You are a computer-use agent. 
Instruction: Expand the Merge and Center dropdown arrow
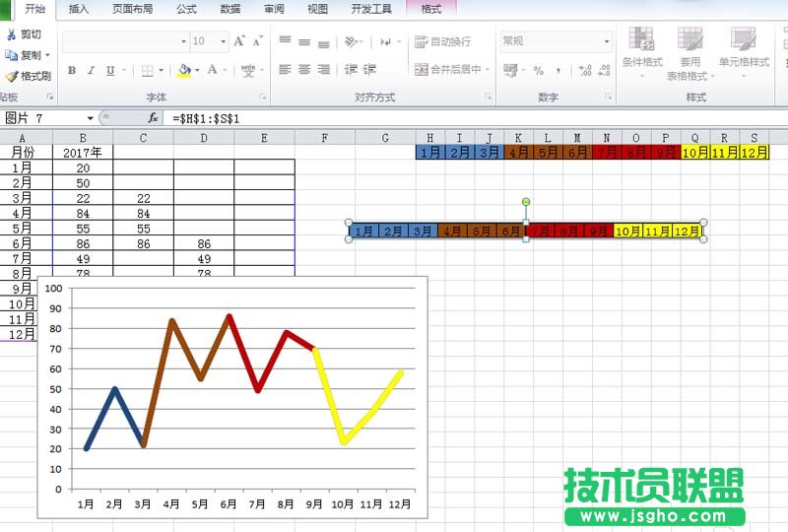coord(488,69)
